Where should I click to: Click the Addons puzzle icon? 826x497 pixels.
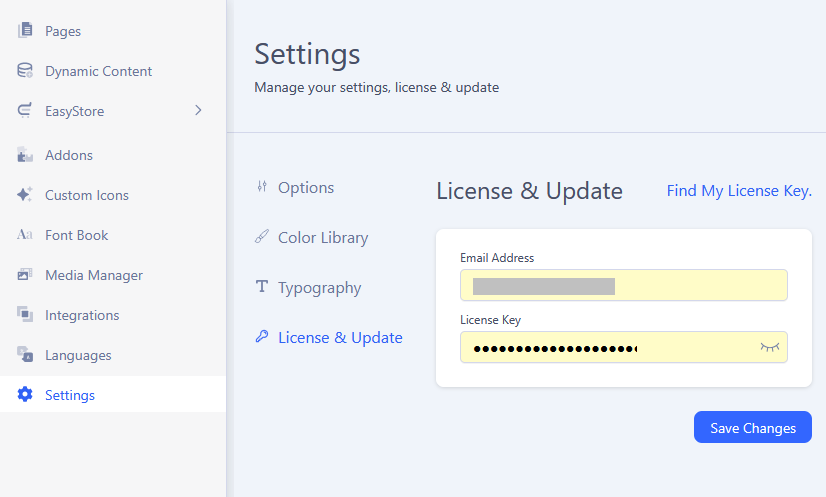coord(25,155)
